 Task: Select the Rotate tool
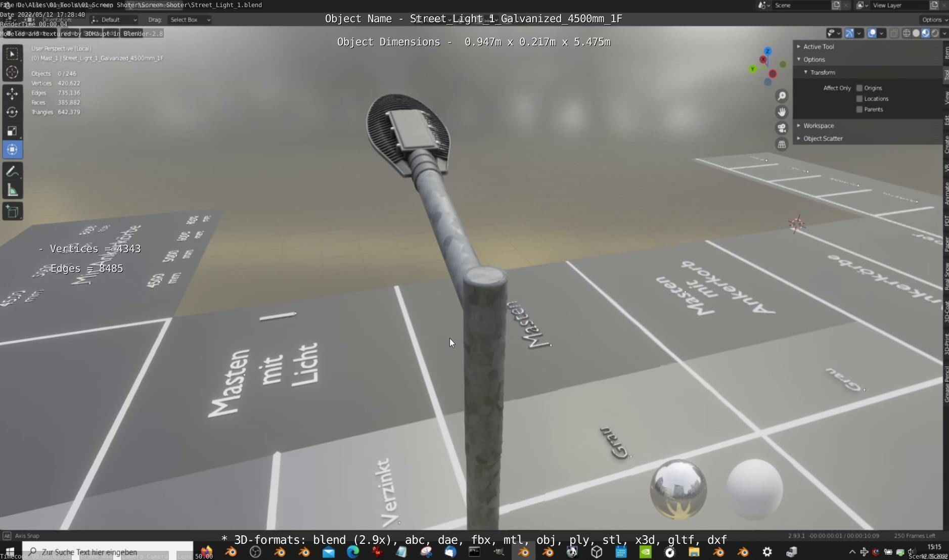(x=12, y=112)
